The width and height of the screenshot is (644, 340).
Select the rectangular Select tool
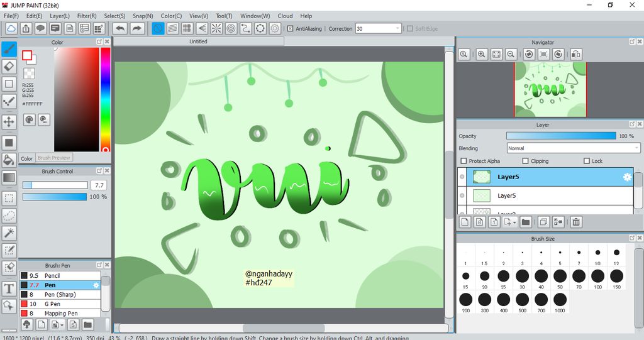[9, 198]
